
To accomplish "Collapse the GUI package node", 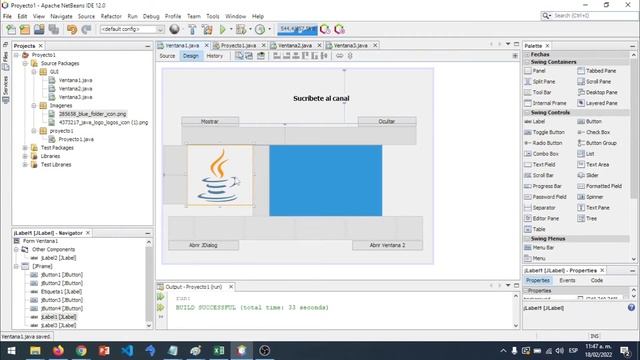I will [34, 72].
